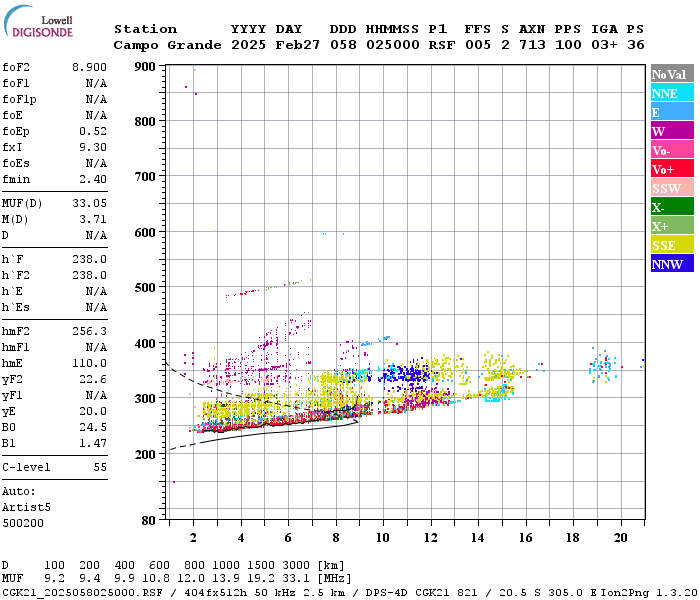Select the Vo+ red legend swatch
This screenshot has height=600, width=700.
click(x=672, y=169)
